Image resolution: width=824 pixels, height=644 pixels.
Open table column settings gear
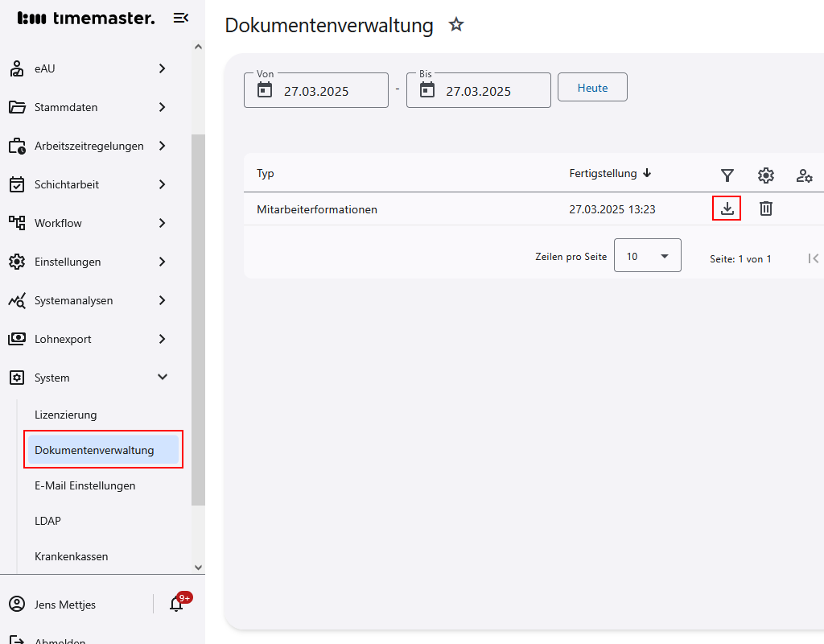coord(765,175)
